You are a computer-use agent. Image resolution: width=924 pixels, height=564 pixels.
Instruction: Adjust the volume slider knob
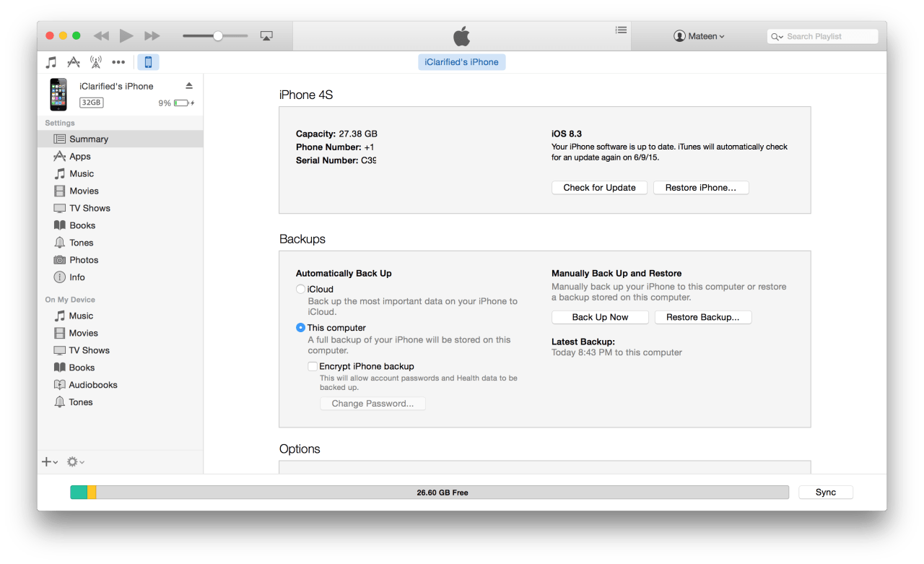pos(217,36)
